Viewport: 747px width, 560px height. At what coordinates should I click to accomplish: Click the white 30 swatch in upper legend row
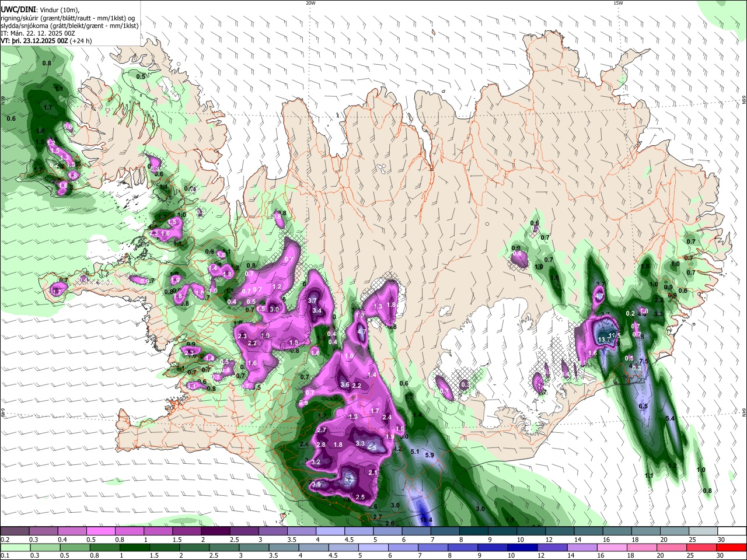(732, 531)
